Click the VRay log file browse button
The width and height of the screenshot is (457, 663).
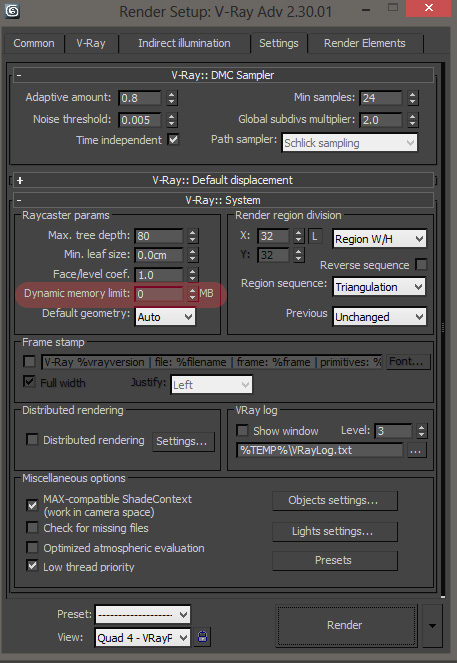416,451
